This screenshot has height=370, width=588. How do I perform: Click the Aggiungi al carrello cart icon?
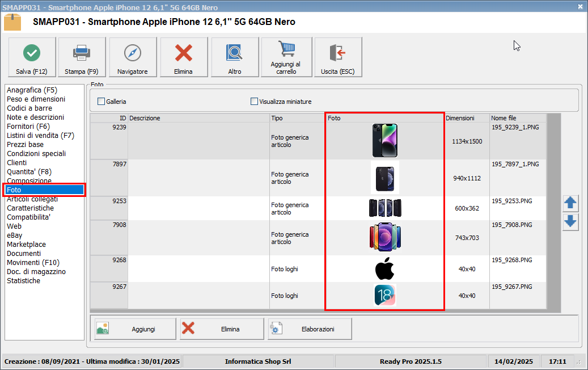[286, 49]
